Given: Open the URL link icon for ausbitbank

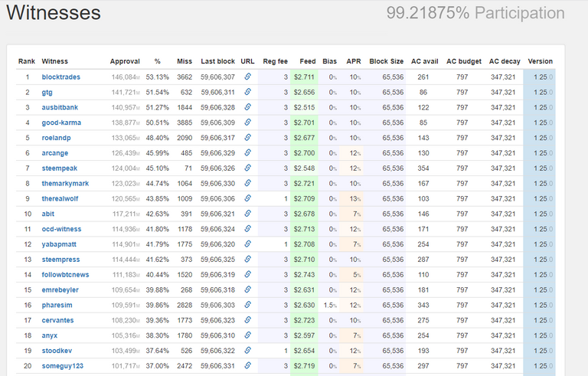Looking at the screenshot, I should (x=247, y=107).
